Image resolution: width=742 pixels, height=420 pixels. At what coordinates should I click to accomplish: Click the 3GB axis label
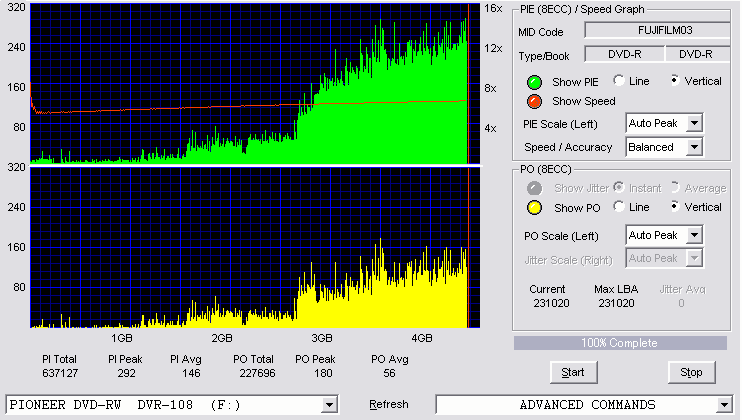pyautogui.click(x=322, y=339)
